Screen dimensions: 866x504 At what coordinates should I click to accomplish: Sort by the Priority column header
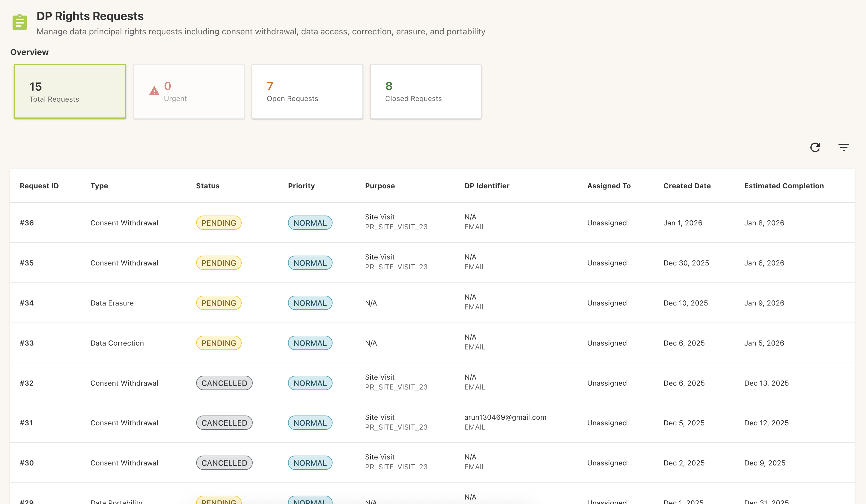301,186
